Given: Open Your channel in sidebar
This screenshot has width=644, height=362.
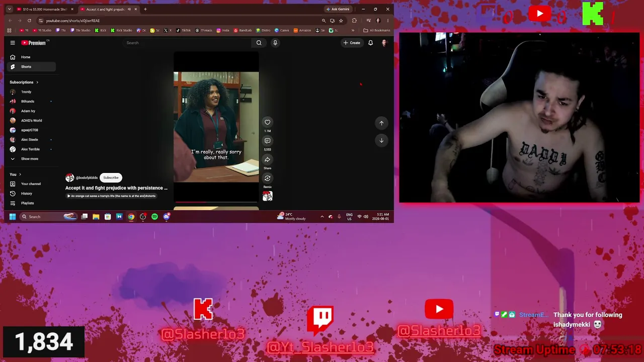Looking at the screenshot, I should [30, 184].
